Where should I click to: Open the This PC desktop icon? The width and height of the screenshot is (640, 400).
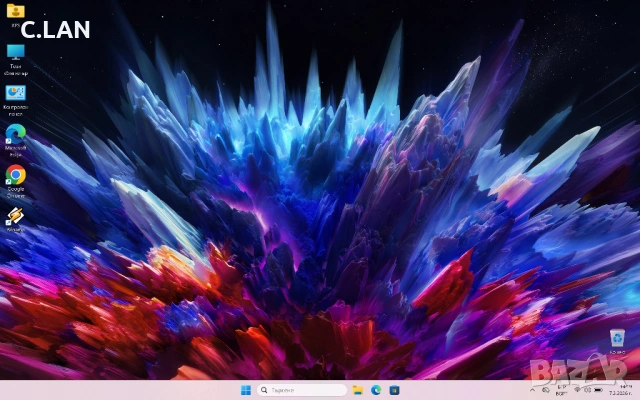tap(16, 53)
